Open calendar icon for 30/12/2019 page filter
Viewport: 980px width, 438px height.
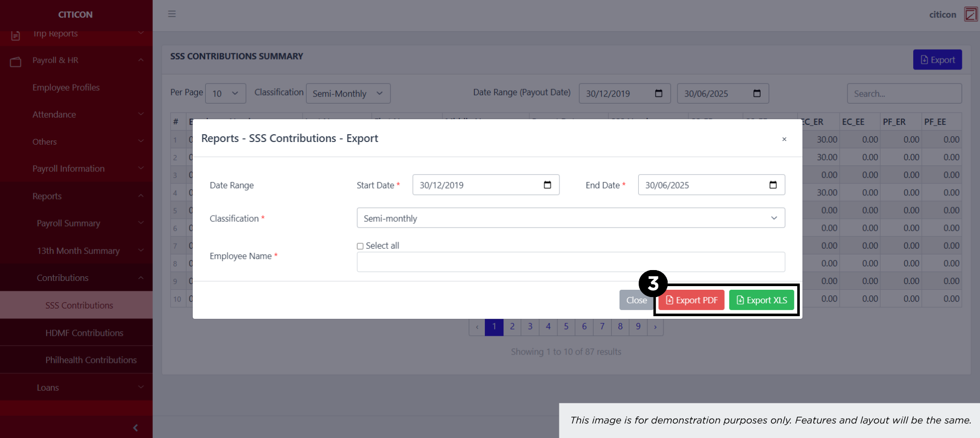[659, 93]
